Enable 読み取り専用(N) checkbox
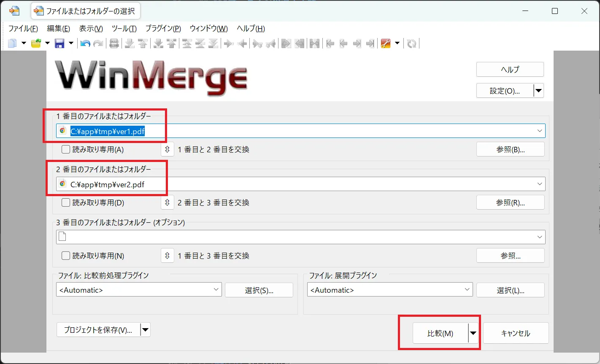 [x=66, y=256]
